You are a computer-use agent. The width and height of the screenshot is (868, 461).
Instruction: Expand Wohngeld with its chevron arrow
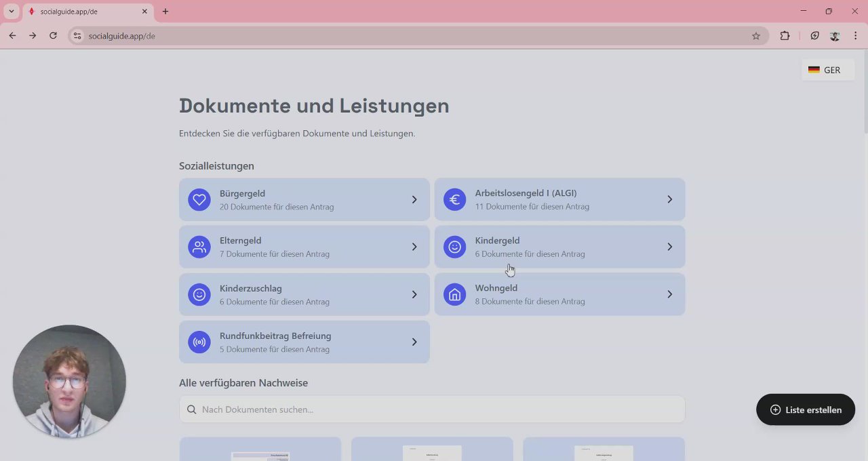point(670,294)
